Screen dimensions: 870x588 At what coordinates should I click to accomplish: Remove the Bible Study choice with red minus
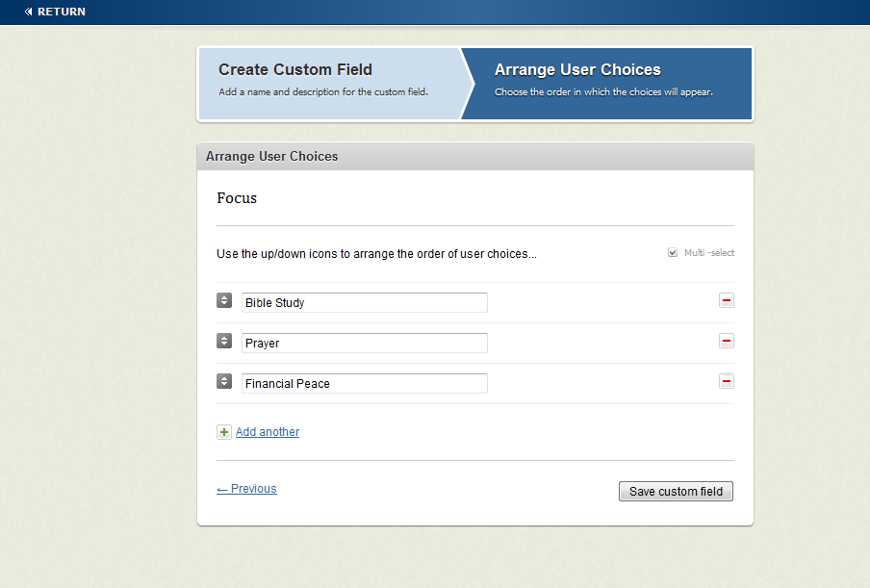(x=727, y=300)
